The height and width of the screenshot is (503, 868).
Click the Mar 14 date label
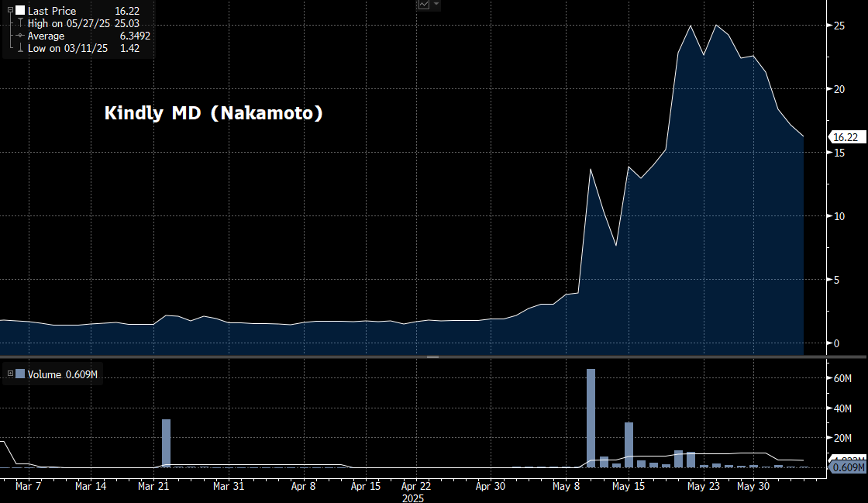click(91, 487)
